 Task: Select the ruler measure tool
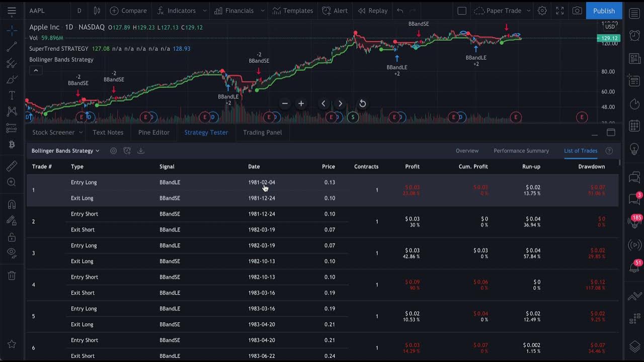click(x=12, y=166)
